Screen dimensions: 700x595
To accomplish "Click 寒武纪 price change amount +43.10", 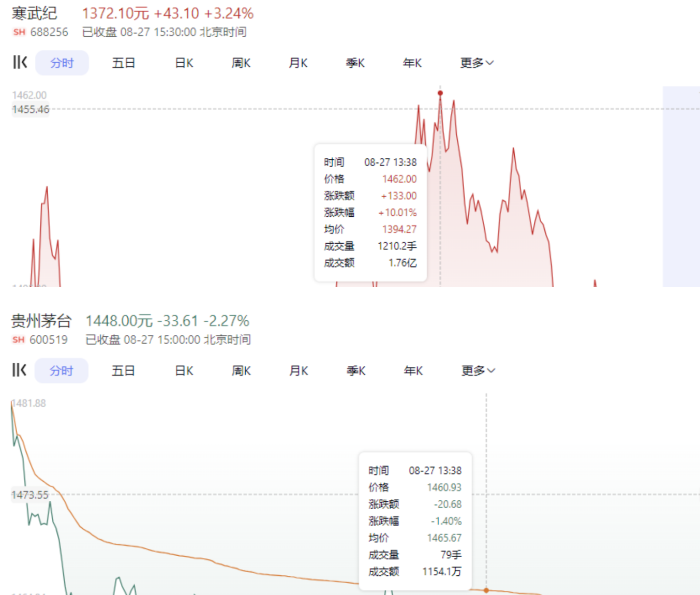I will 176,13.
